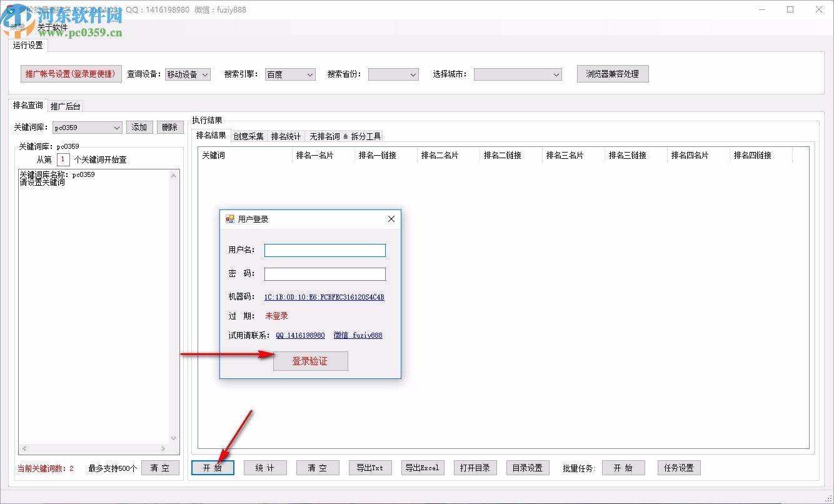Click the 用户名 input field

pos(324,250)
